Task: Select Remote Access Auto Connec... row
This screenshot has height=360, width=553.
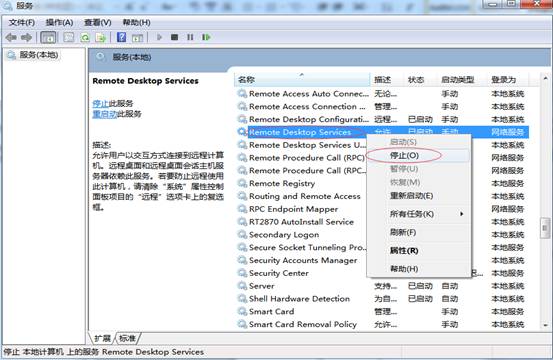Action: tap(381, 94)
